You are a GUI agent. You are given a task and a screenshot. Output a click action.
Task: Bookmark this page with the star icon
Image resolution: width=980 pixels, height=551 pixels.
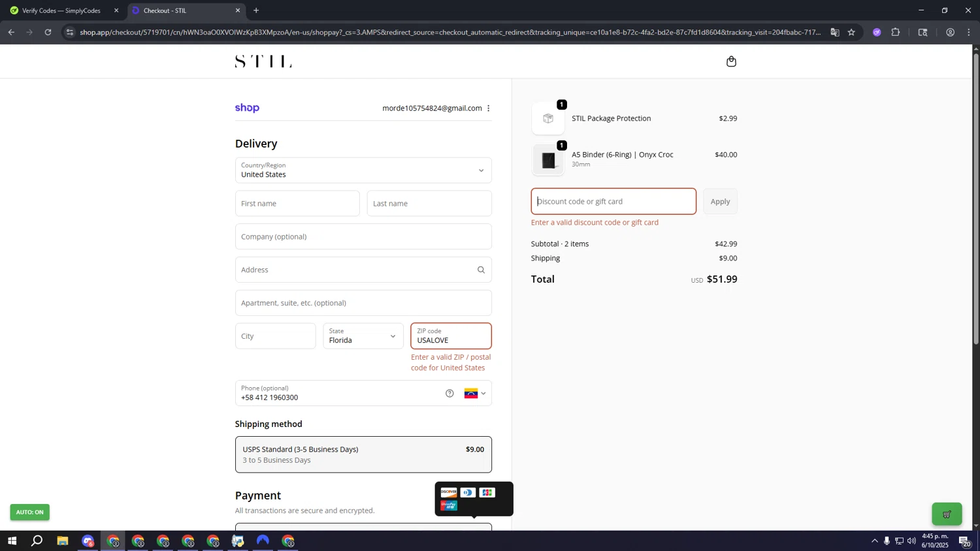(x=851, y=32)
